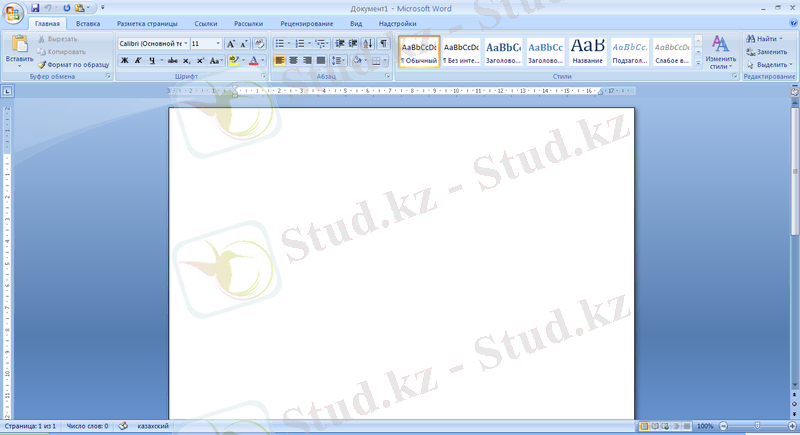Screen dimensions: 800x435
Task: Select Обычный style
Action: (x=419, y=52)
